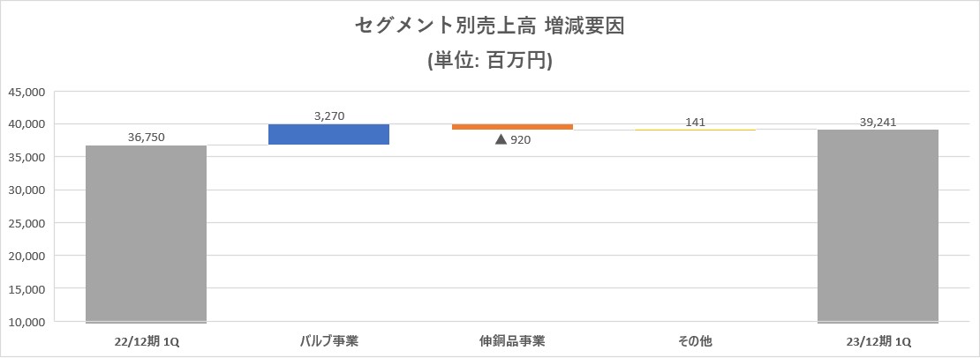The width and height of the screenshot is (980, 358).
Task: Select the gray 22/12期 1Q bar
Action: [147, 234]
